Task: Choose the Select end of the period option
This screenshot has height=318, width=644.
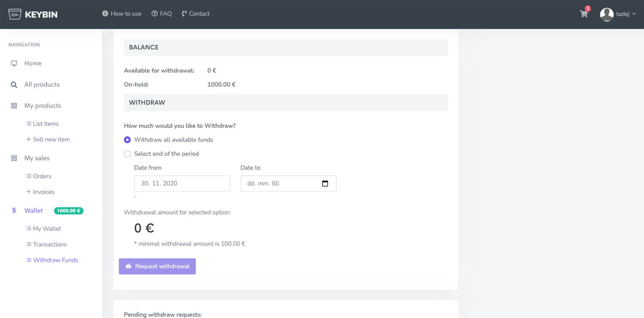Action: pos(127,153)
